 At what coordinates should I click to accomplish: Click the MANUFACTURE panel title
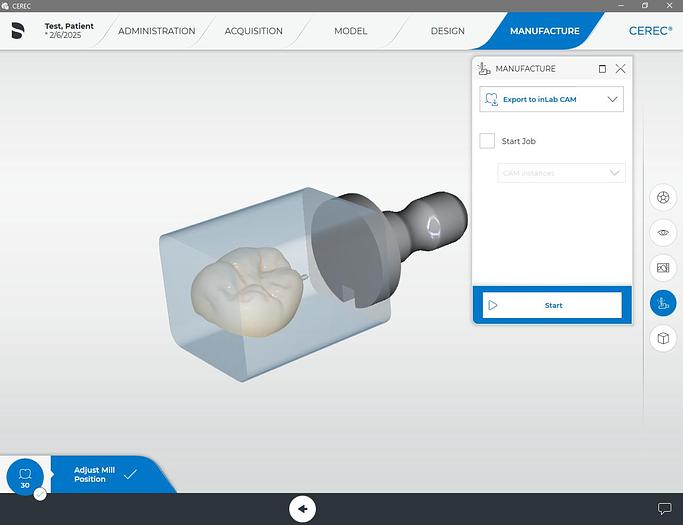pos(525,68)
